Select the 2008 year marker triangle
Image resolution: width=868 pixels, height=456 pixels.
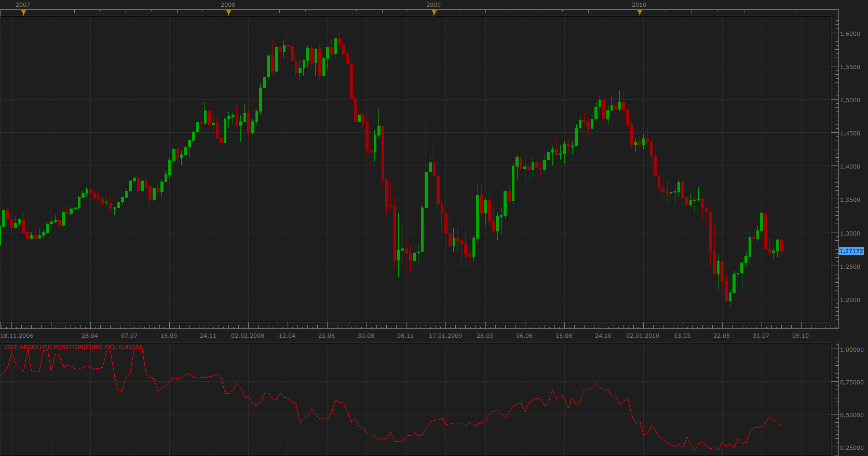point(228,12)
